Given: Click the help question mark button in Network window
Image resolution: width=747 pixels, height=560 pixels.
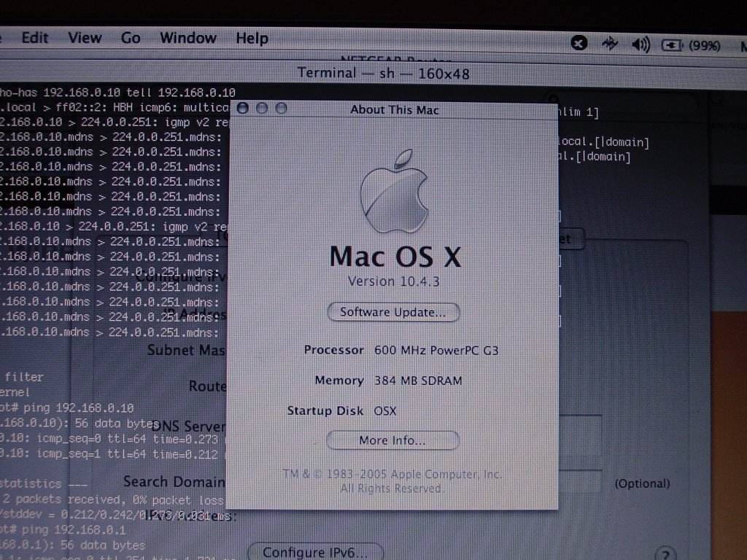Looking at the screenshot, I should click(x=665, y=554).
